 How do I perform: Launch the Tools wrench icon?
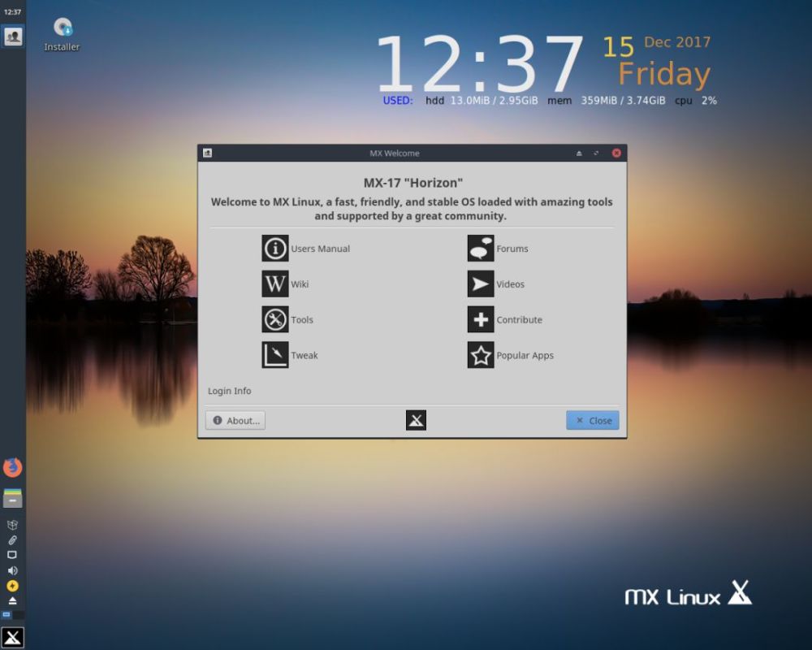(x=275, y=319)
